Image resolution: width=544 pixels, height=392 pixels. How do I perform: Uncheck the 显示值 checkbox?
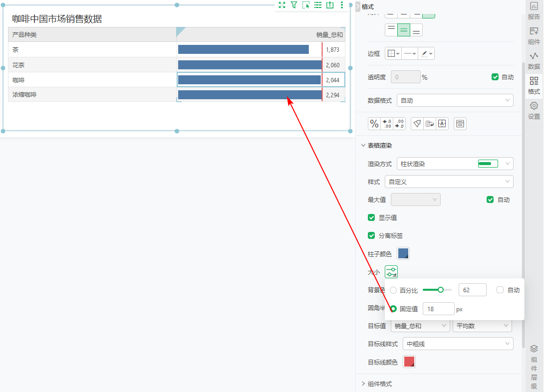tap(371, 217)
